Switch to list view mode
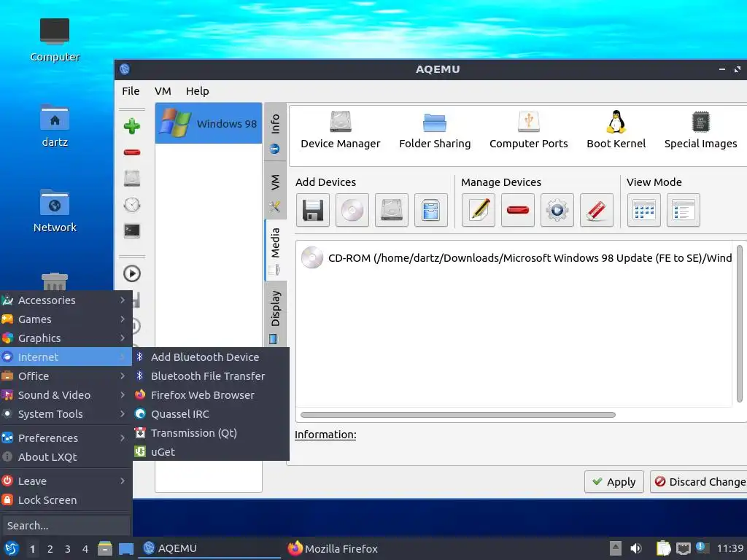The width and height of the screenshot is (747, 560). (684, 210)
